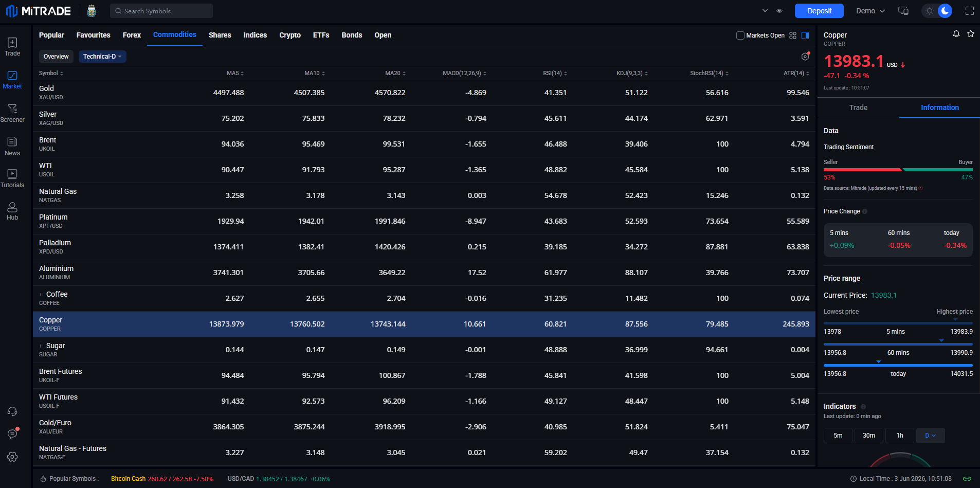Switch to the Forex tab
Viewport: 980px width, 488px height.
[132, 35]
